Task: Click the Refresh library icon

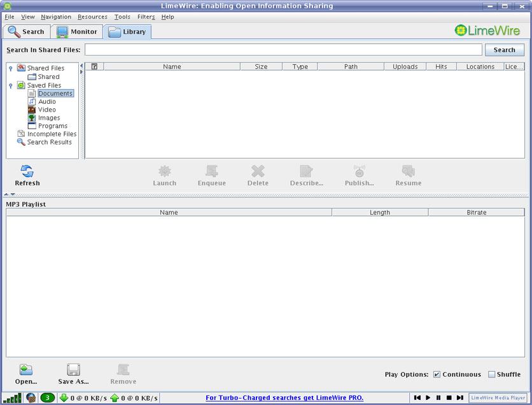Action: [x=27, y=171]
